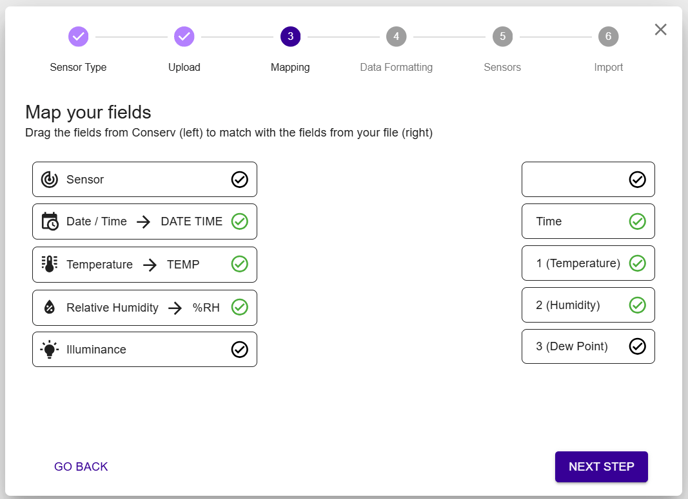The height and width of the screenshot is (499, 688).
Task: Go to completed Upload step
Action: click(x=184, y=37)
